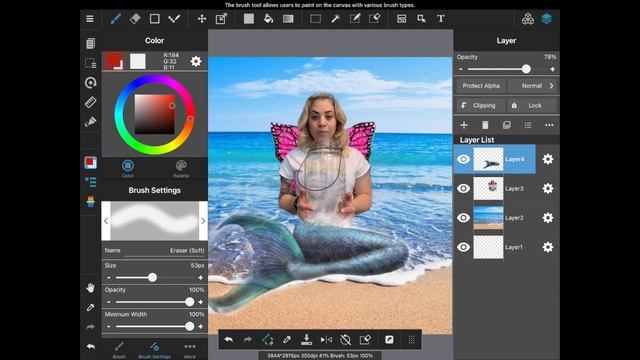Open the ruler icon in left sidebar
This screenshot has width=640, height=360.
(91, 102)
